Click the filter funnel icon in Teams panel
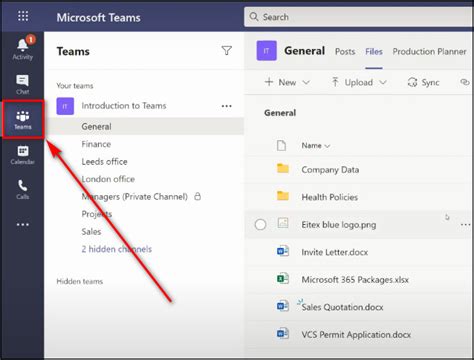Screen dimensions: 474x360 tap(227, 51)
